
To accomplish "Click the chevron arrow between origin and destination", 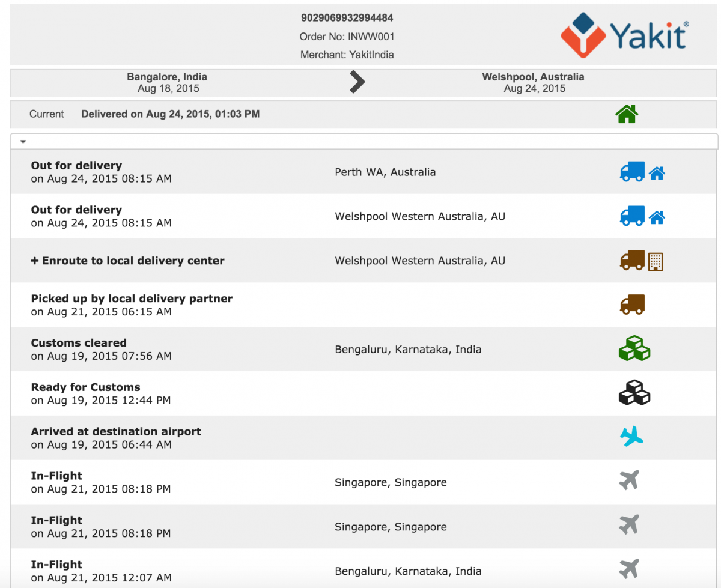I will (357, 82).
